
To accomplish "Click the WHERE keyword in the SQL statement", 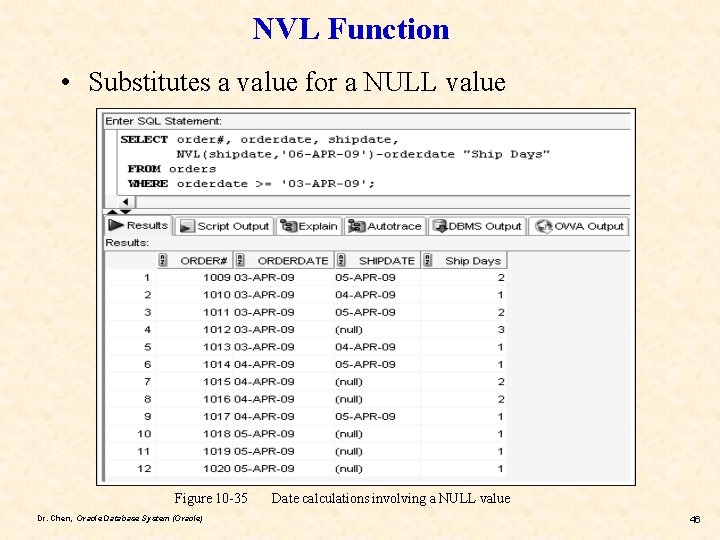I will click(x=148, y=184).
